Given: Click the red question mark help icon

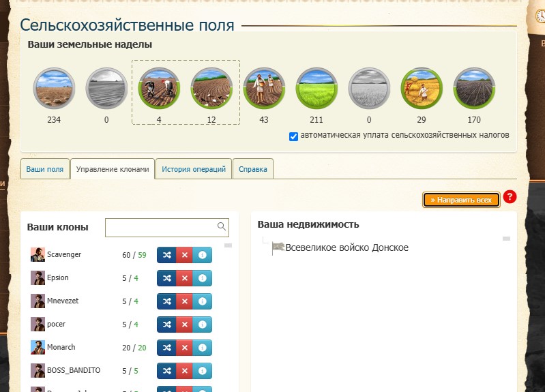Looking at the screenshot, I should (x=510, y=198).
